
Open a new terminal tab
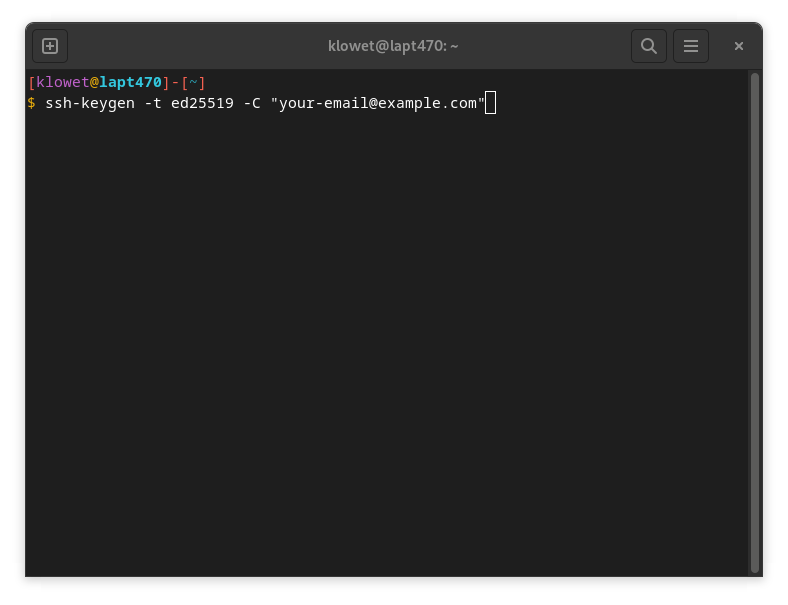(50, 46)
